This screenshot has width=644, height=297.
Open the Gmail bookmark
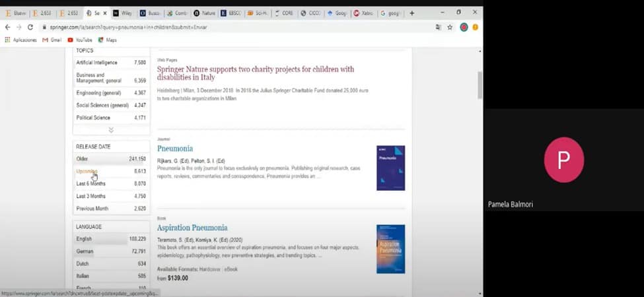(x=52, y=40)
